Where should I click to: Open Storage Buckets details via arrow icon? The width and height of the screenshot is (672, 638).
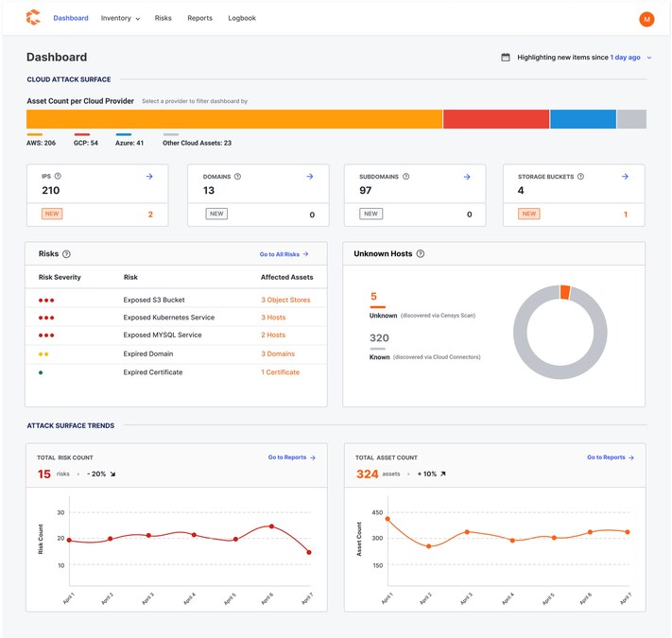pos(625,176)
